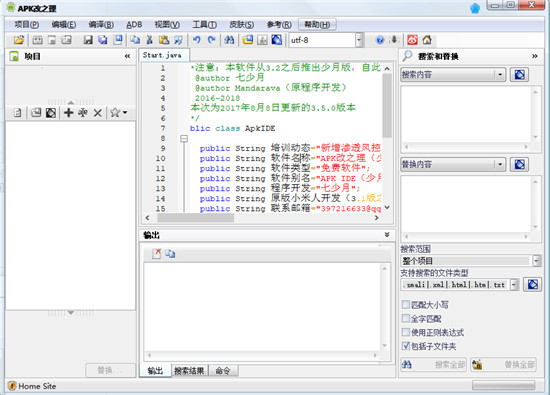This screenshot has height=395, width=550.
Task: Click the copy icon in the toolbar
Action: click(135, 40)
